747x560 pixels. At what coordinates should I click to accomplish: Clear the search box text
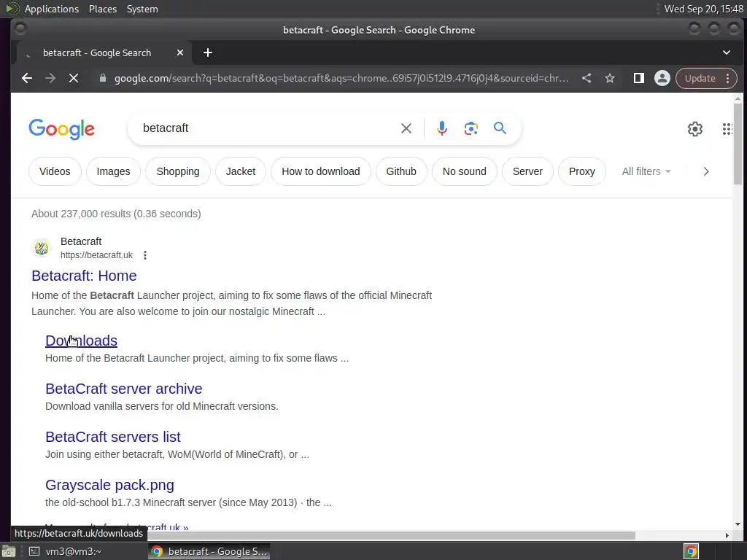click(406, 128)
